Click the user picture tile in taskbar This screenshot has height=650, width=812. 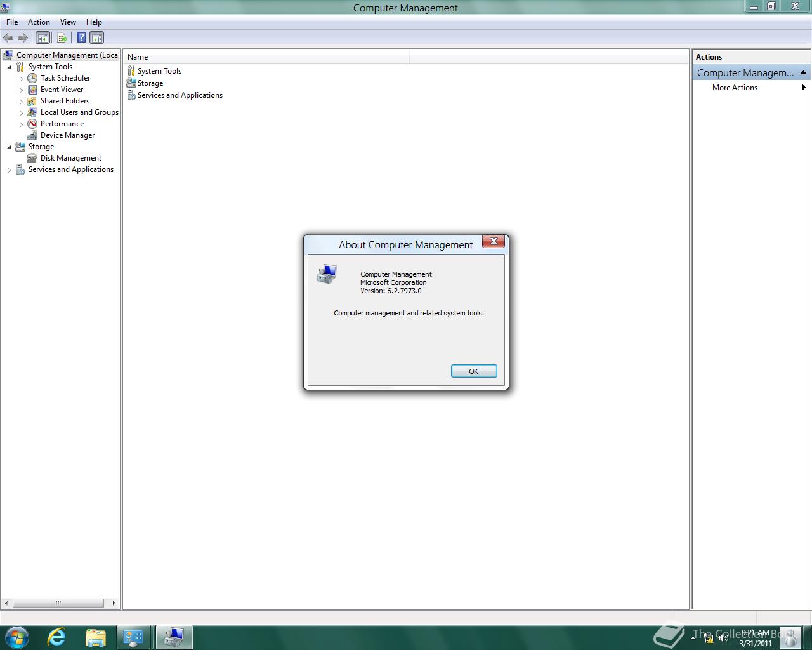[x=789, y=637]
